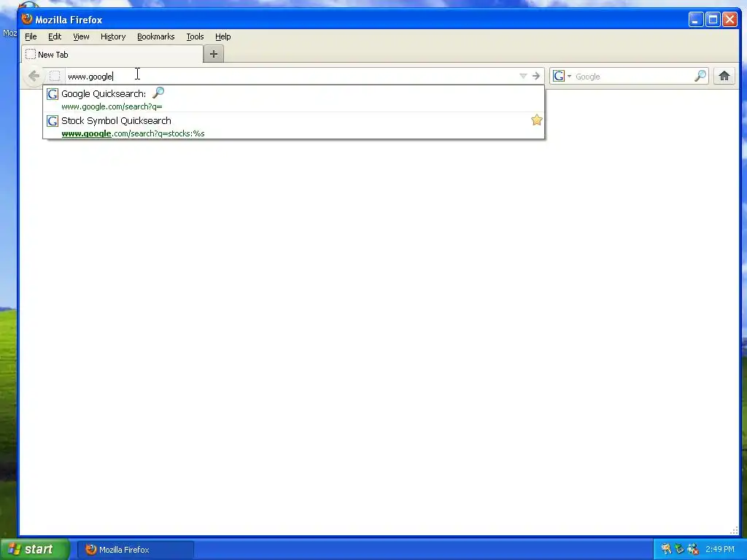The height and width of the screenshot is (560, 747).
Task: Click the window resize grip at bottom-right corner
Action: (734, 531)
